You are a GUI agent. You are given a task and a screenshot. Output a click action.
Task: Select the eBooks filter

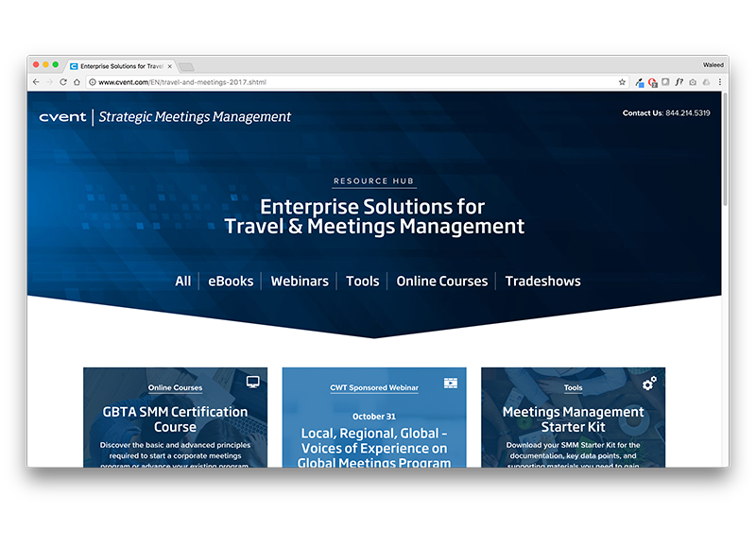231,282
